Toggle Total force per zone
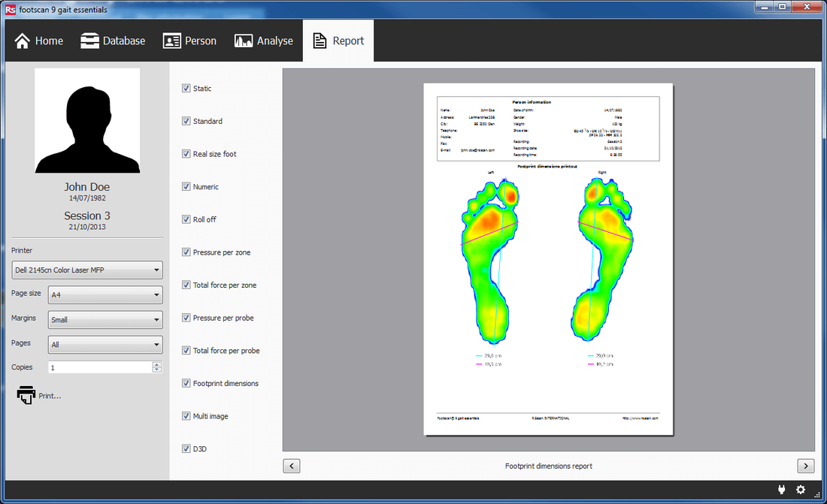Screen dimensions: 827x504 (186, 285)
